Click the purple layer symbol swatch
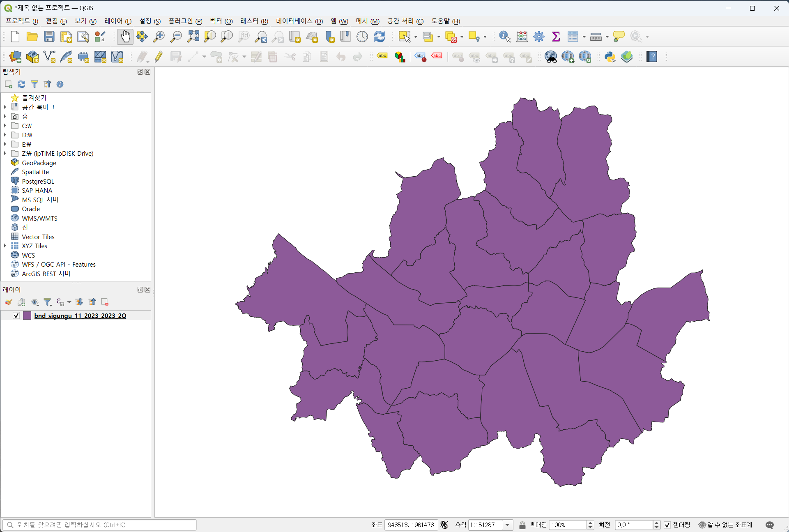The image size is (789, 532). (x=27, y=316)
